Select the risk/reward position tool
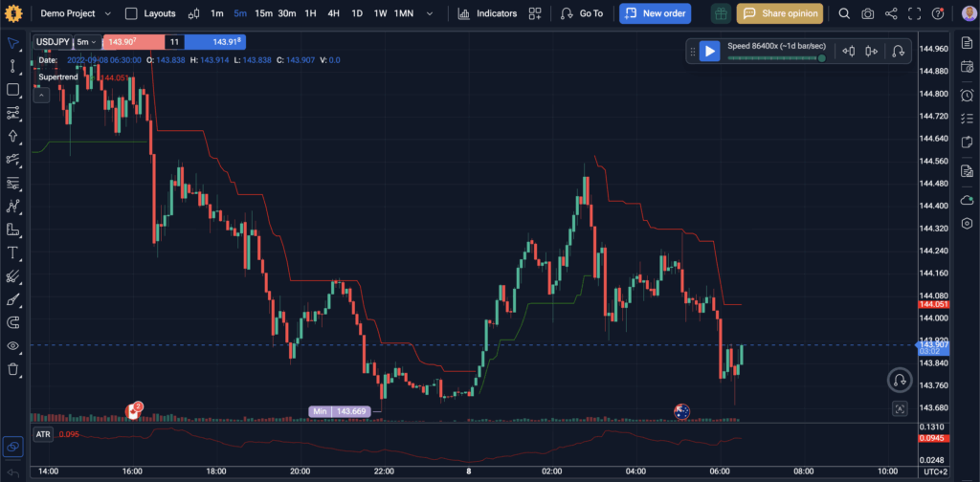This screenshot has width=980, height=482. tap(12, 113)
